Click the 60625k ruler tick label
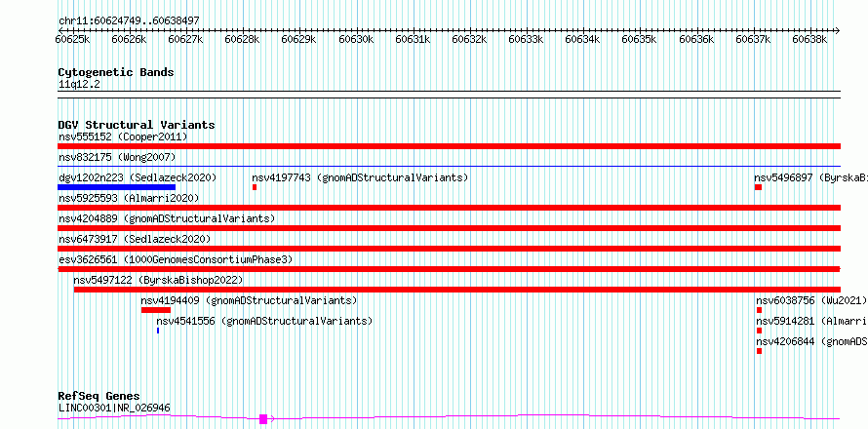The width and height of the screenshot is (868, 429). [x=72, y=39]
